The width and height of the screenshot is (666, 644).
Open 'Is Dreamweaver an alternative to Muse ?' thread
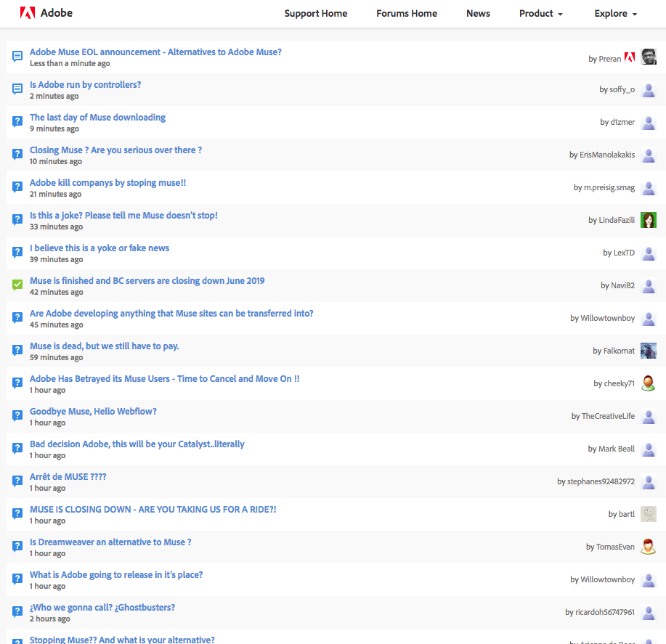[110, 542]
